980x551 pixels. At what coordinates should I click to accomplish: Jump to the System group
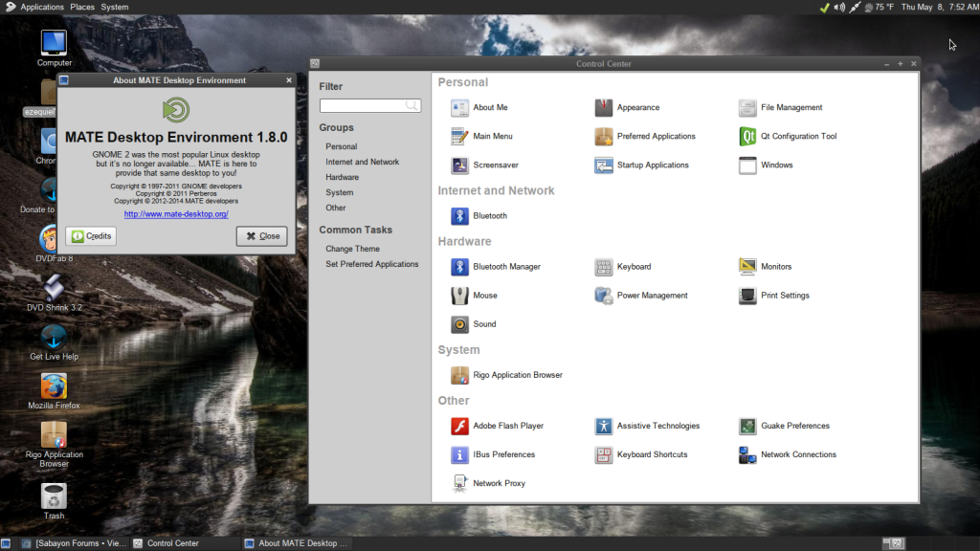340,192
